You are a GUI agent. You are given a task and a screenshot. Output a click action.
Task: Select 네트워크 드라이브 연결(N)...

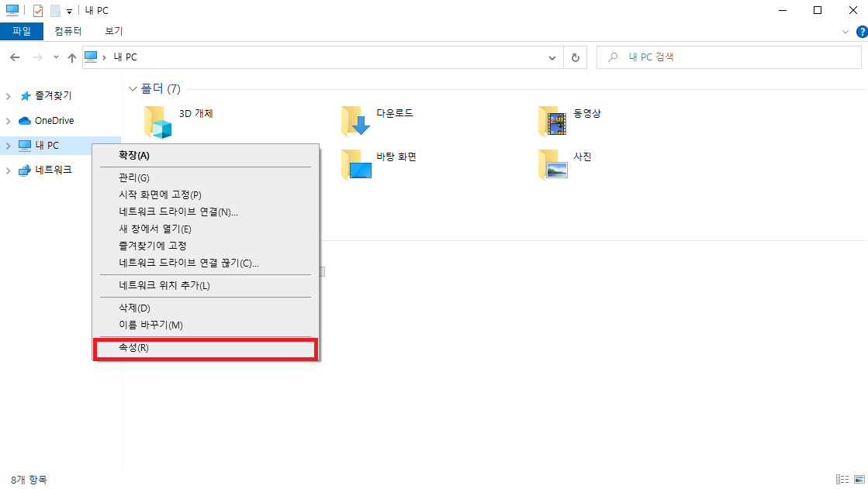click(206, 212)
